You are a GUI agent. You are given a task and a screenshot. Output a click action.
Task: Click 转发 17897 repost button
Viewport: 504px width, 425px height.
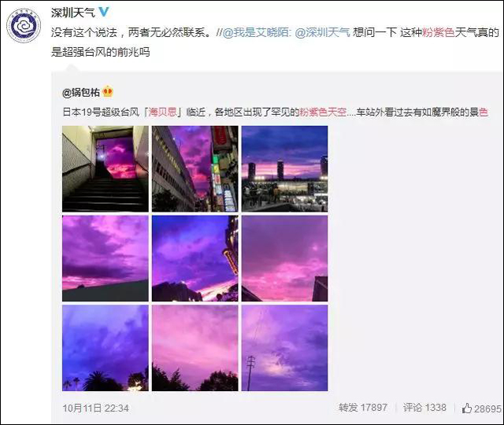362,408
